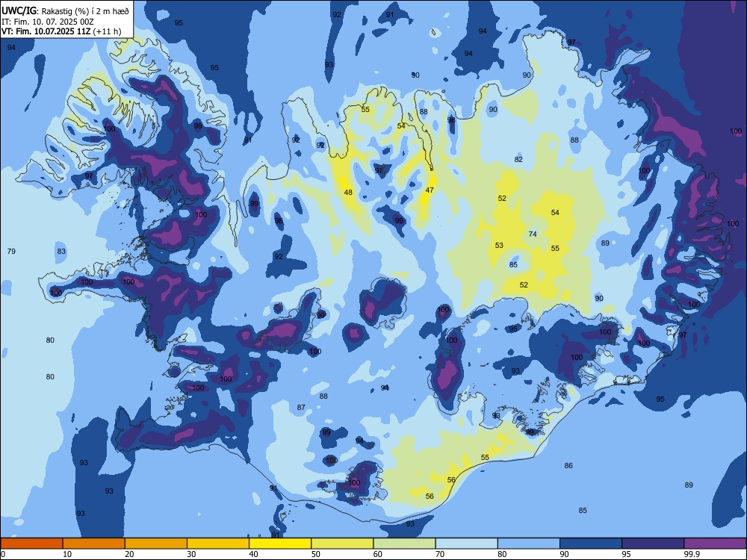
Task: Select the indigo 95–99.9 legend swatch
Action: 653,544
